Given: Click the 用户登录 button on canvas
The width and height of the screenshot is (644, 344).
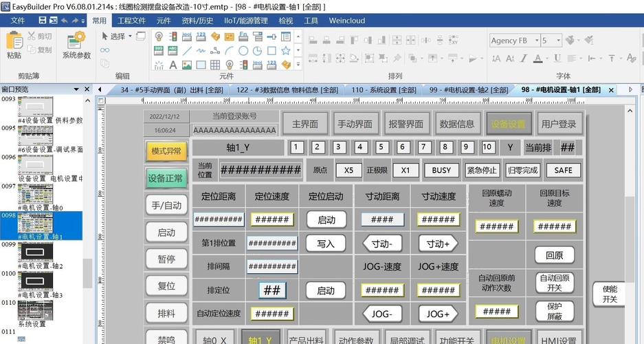Looking at the screenshot, I should [x=559, y=124].
